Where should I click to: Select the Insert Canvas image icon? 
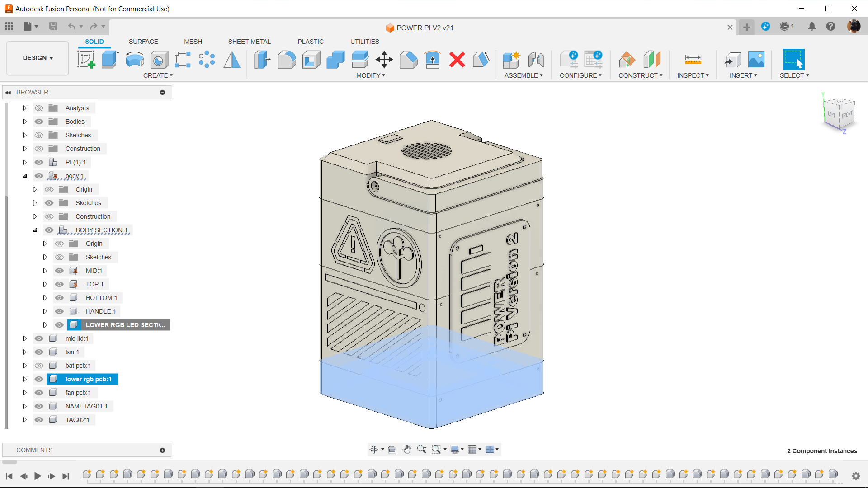click(756, 59)
